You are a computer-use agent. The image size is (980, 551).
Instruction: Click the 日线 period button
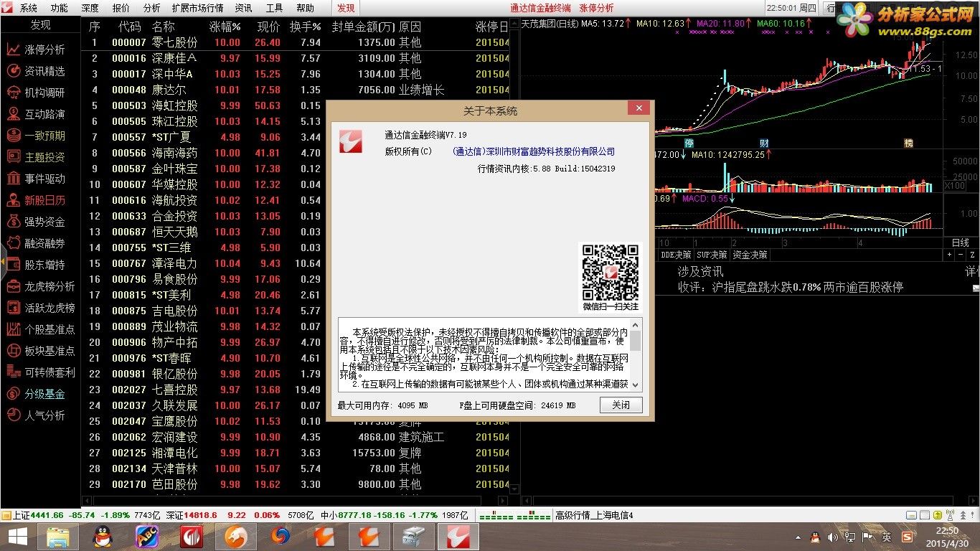(x=961, y=243)
